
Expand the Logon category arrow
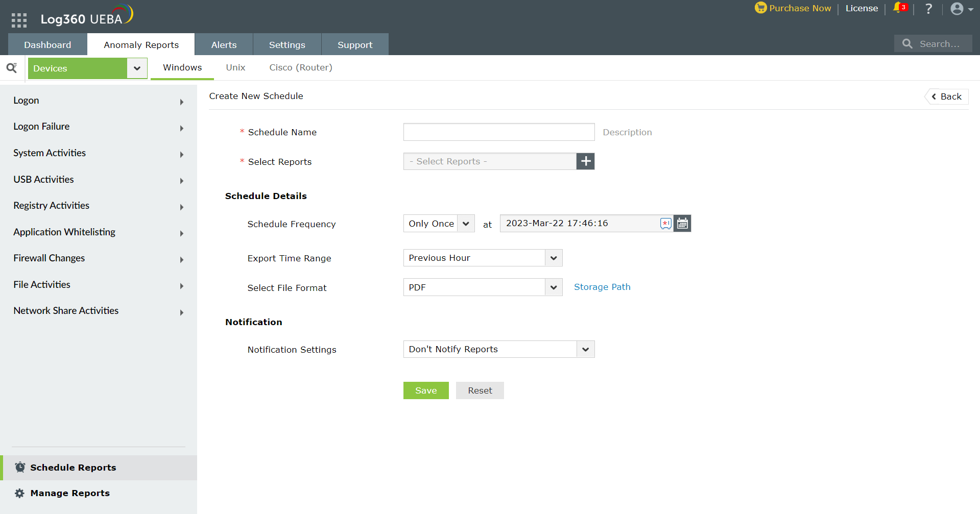tap(181, 102)
